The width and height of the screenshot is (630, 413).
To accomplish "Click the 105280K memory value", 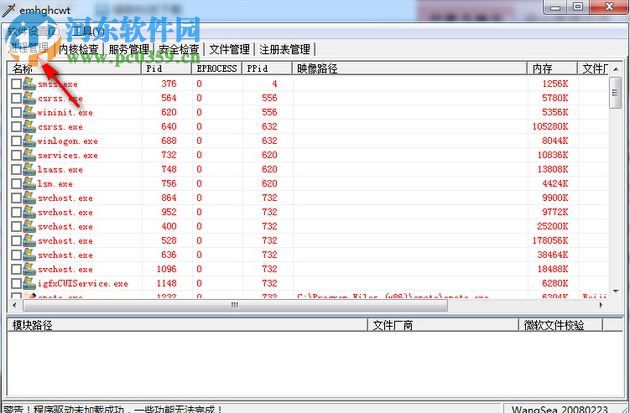I will pyautogui.click(x=550, y=127).
